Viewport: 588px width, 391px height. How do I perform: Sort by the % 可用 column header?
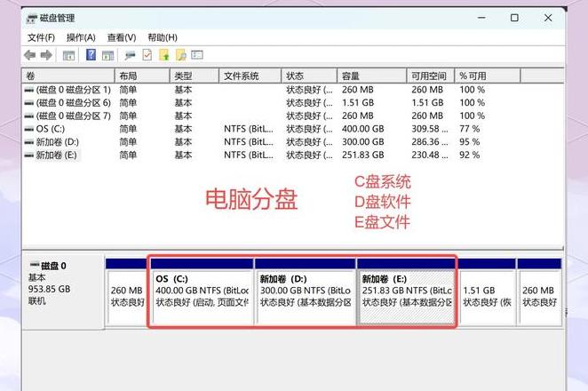point(488,76)
